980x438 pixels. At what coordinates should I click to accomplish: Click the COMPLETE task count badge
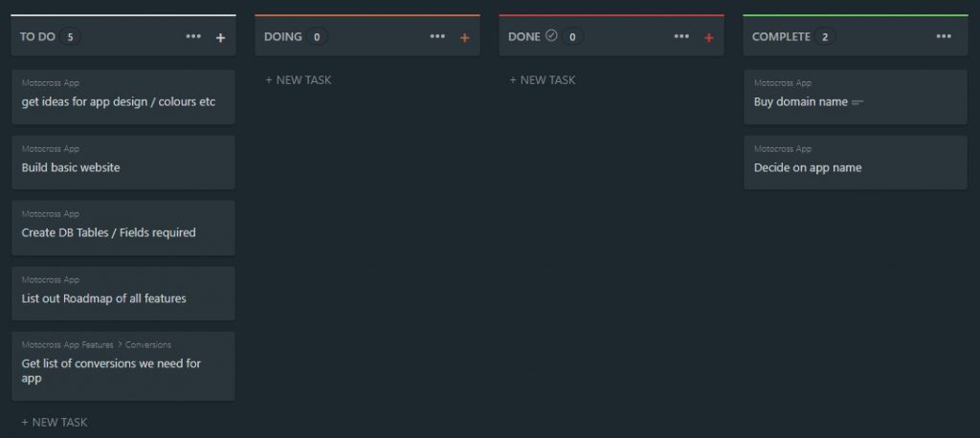[824, 37]
